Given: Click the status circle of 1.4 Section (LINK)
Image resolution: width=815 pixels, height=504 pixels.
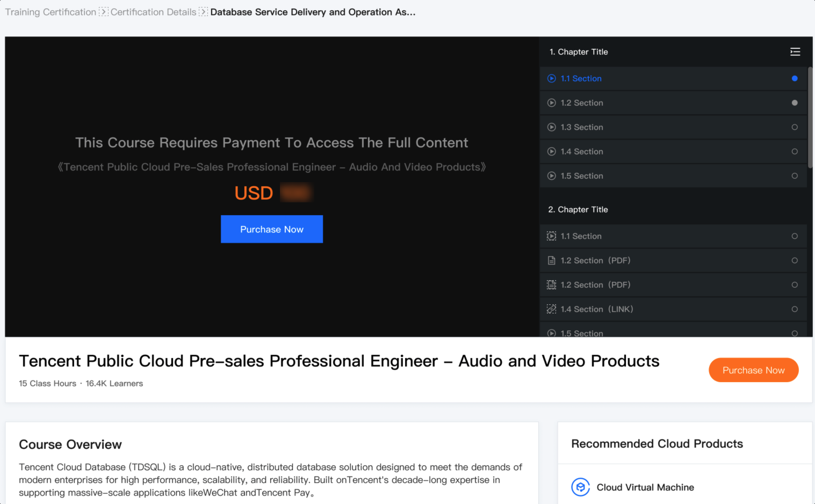Looking at the screenshot, I should click(x=795, y=309).
